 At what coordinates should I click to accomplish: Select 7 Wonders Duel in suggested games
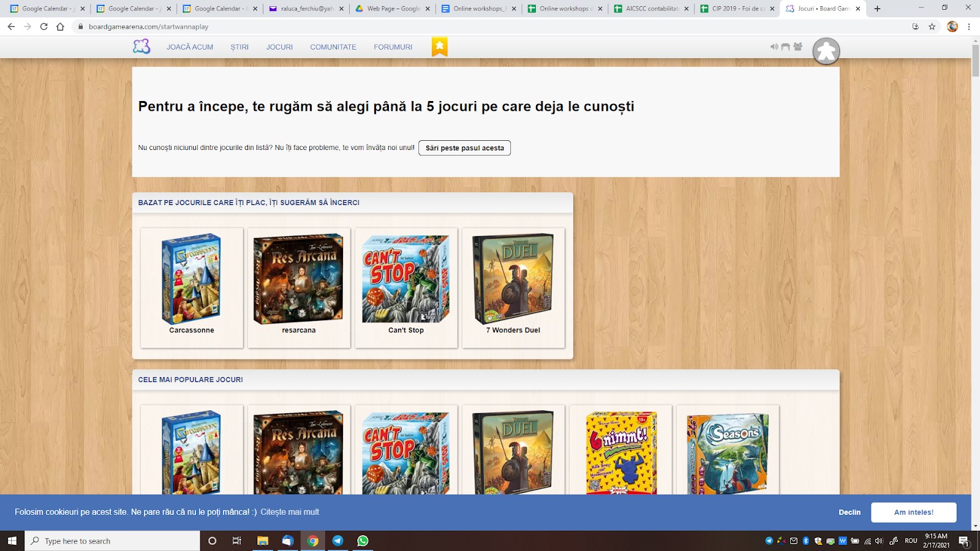click(513, 288)
